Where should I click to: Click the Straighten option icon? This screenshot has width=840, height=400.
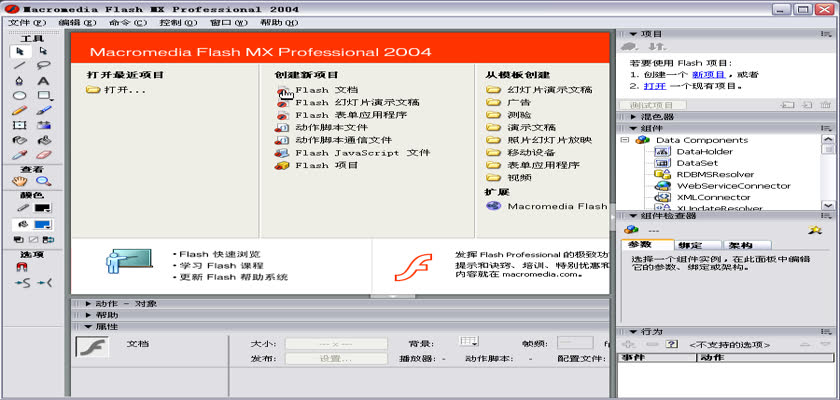45,283
